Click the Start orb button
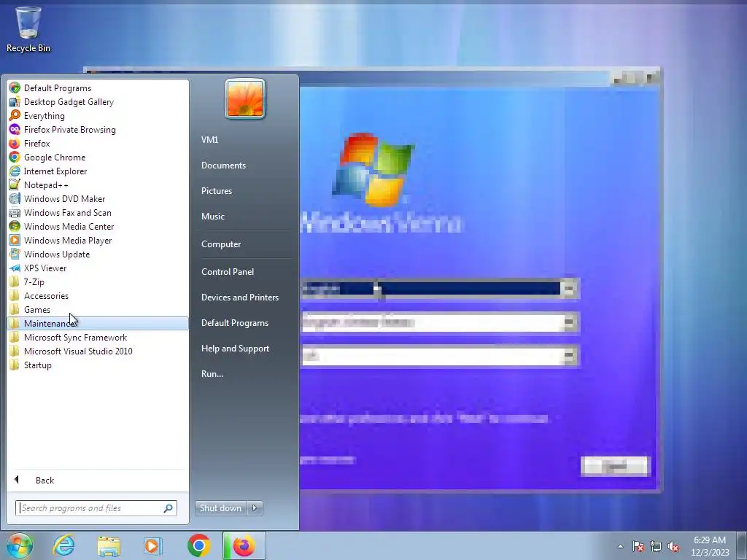 [x=19, y=545]
